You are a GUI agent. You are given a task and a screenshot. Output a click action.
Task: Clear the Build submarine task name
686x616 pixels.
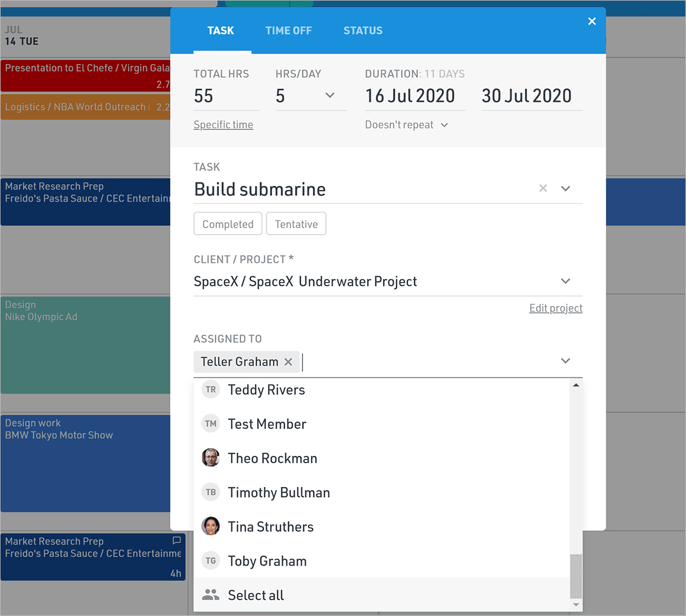543,188
